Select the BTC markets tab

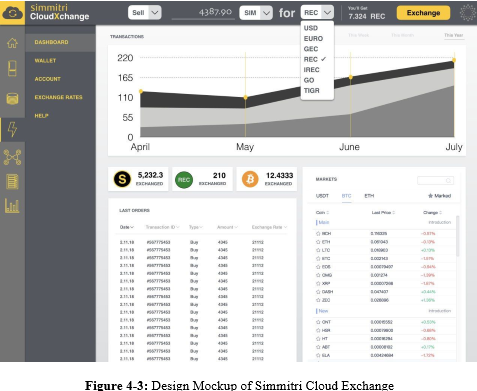click(346, 196)
